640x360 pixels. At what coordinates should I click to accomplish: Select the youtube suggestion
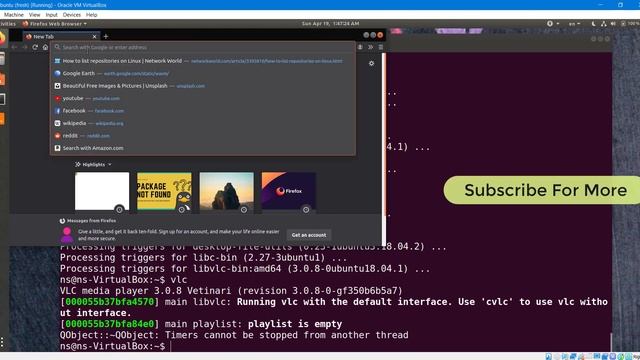(203, 98)
